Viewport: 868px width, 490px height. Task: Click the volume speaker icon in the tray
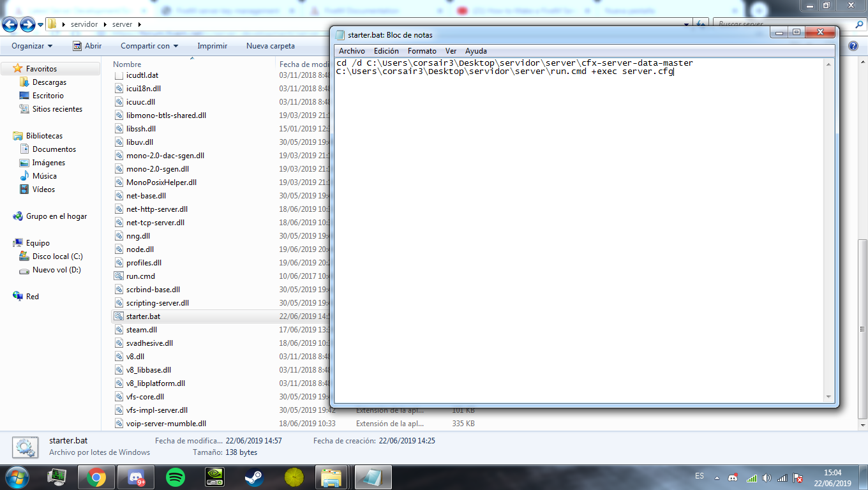click(767, 477)
